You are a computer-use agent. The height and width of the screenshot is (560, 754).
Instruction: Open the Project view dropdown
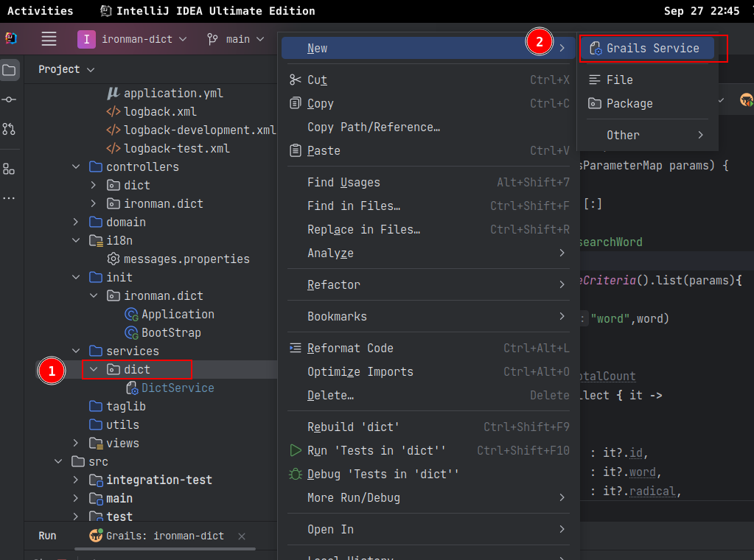tap(66, 69)
